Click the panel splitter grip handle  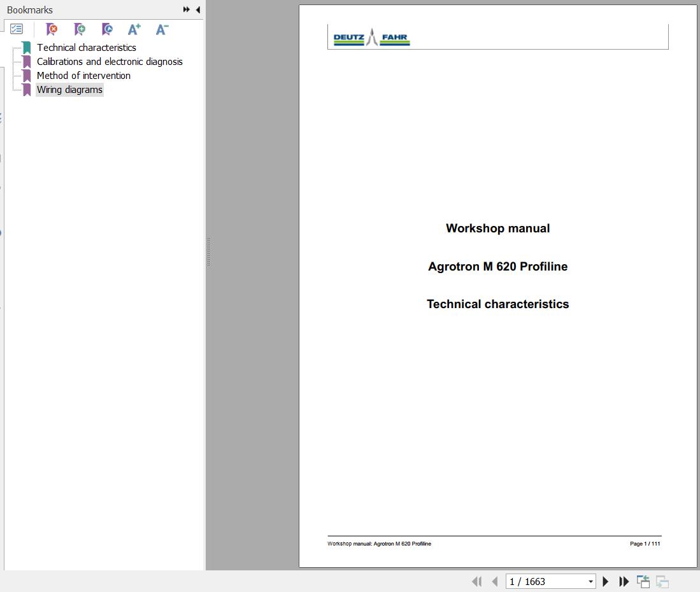tap(208, 251)
